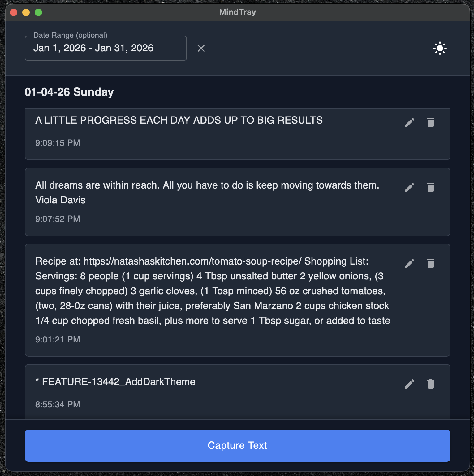Edit the Viola Davis quote note
Viewport: 474px width, 476px height.
point(409,187)
